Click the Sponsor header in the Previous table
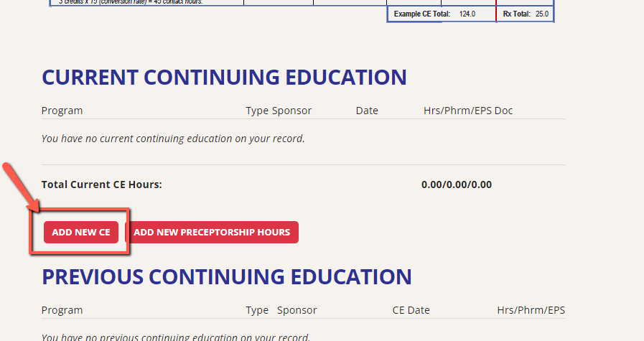 click(297, 310)
